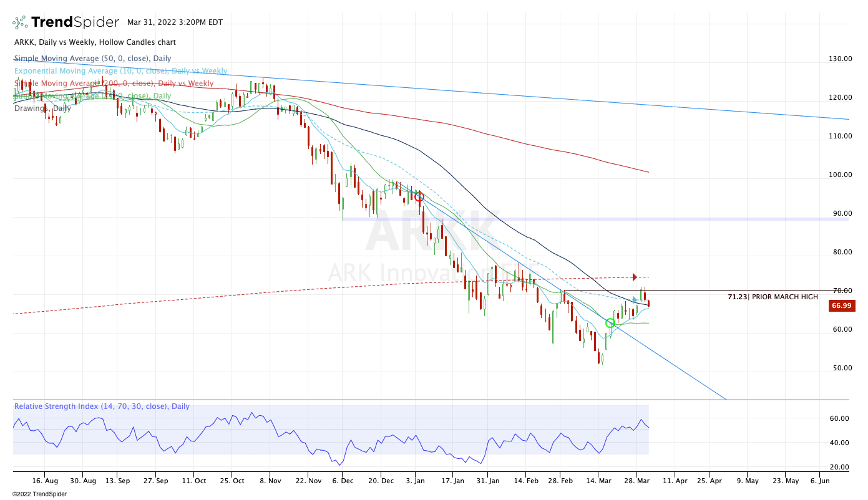This screenshot has height=500, width=868.
Task: Click the 110.00 price axis label
Action: (840, 137)
